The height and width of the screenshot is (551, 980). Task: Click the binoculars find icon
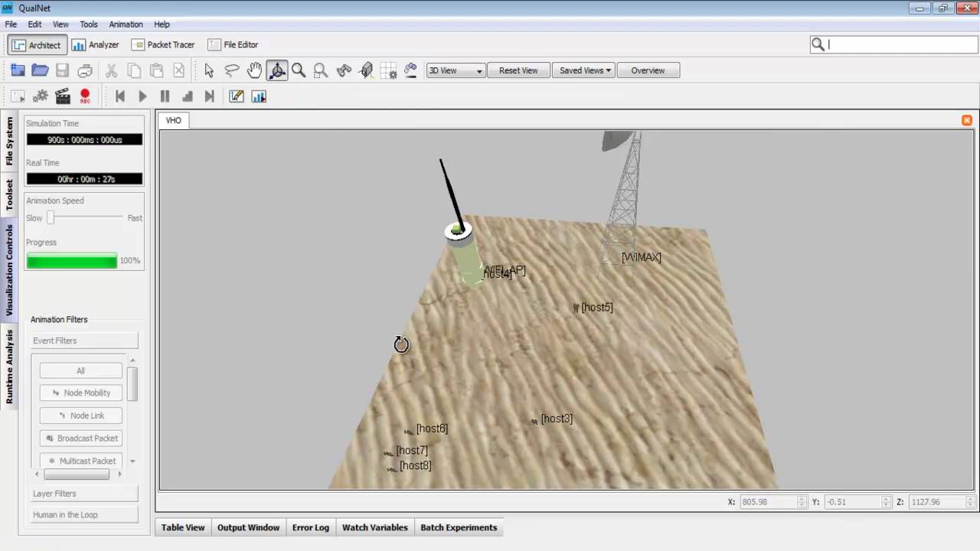(x=344, y=70)
